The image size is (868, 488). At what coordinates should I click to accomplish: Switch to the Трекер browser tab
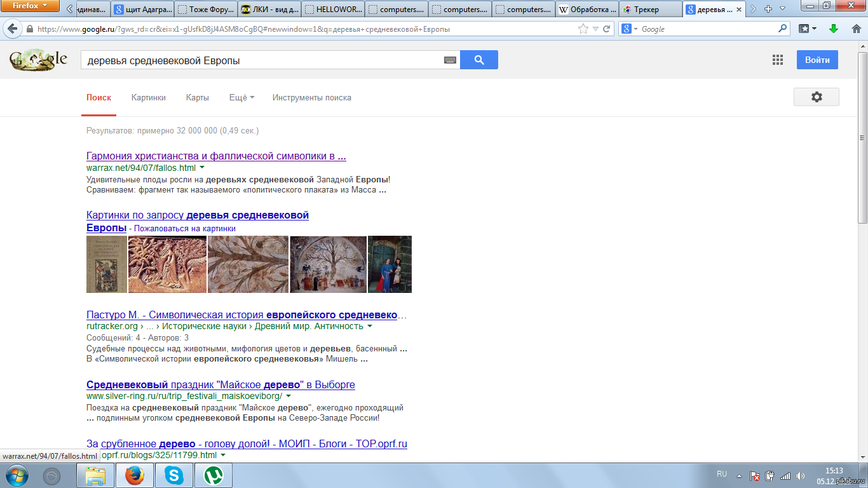(651, 10)
